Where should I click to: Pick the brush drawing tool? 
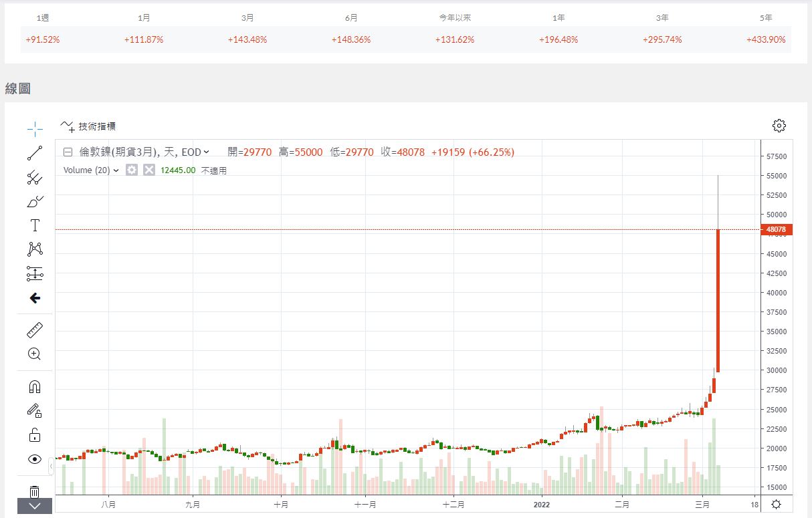(x=35, y=201)
